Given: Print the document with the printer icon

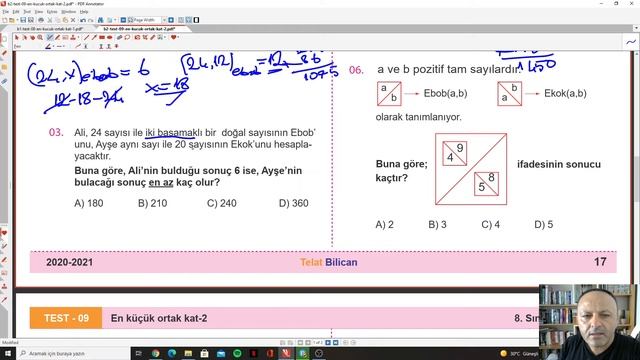Looking at the screenshot, I should 40,20.
